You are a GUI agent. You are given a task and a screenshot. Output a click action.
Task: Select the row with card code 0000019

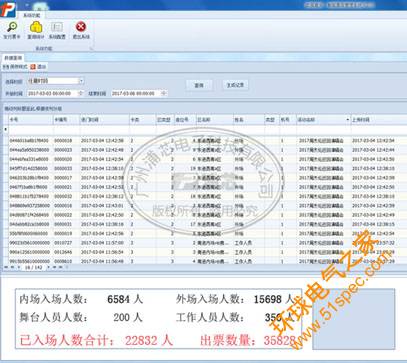pos(206,234)
